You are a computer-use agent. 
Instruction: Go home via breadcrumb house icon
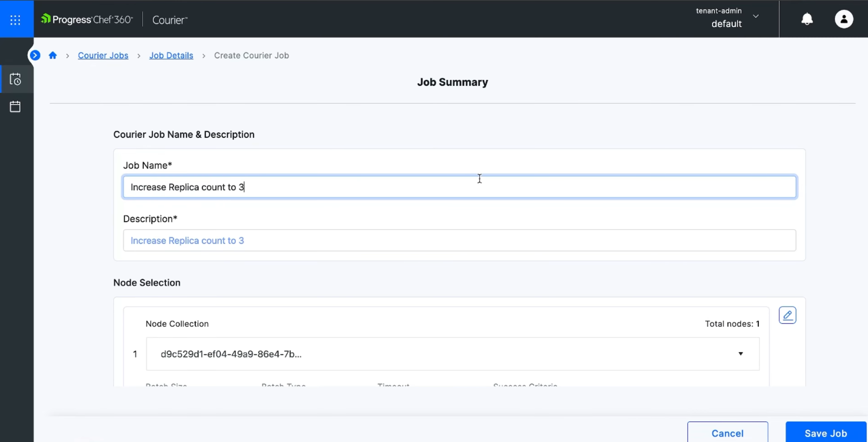pyautogui.click(x=53, y=55)
